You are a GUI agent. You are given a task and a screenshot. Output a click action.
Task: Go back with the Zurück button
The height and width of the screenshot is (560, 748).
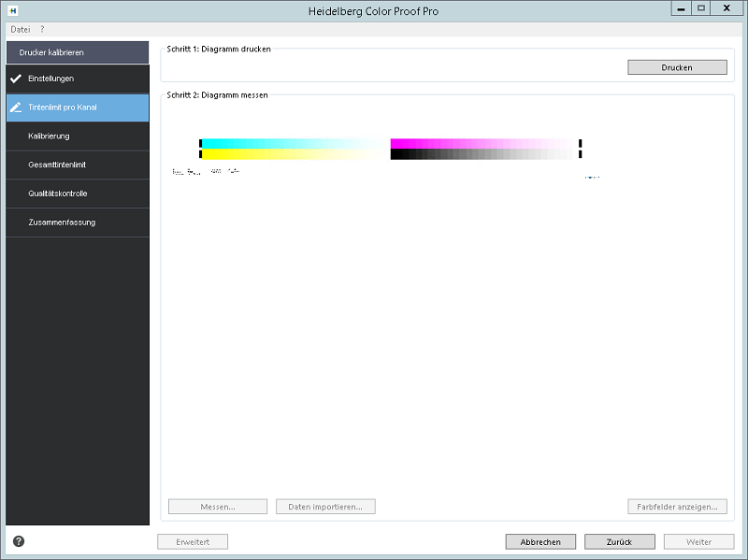pyautogui.click(x=619, y=542)
